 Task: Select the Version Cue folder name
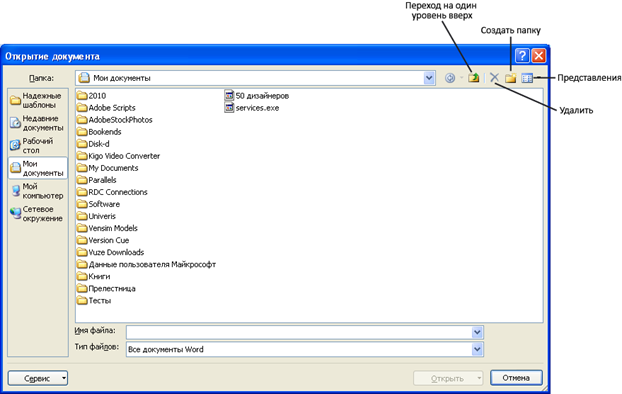(109, 240)
